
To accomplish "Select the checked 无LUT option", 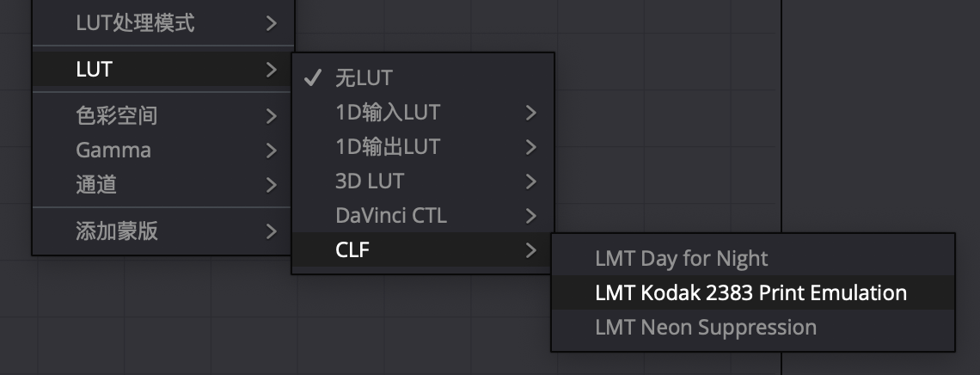I will tap(364, 78).
